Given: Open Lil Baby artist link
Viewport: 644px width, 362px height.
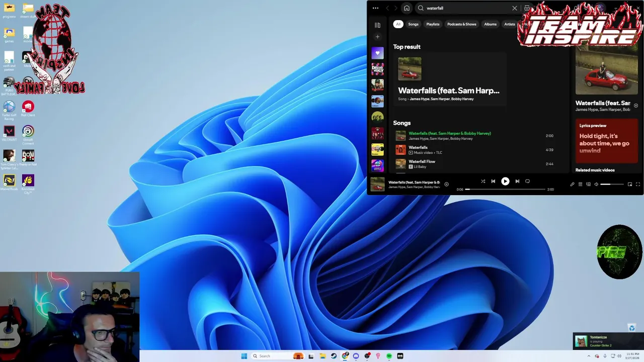Looking at the screenshot, I should point(420,166).
